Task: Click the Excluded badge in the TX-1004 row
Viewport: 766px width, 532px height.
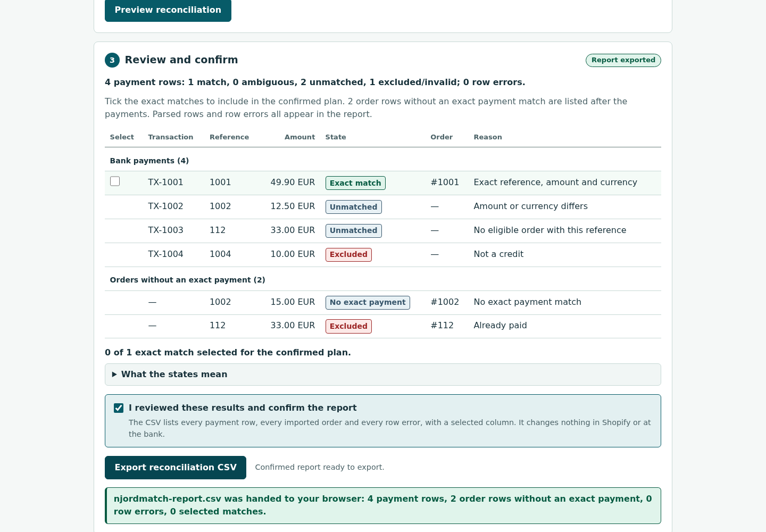Action: [x=348, y=255]
